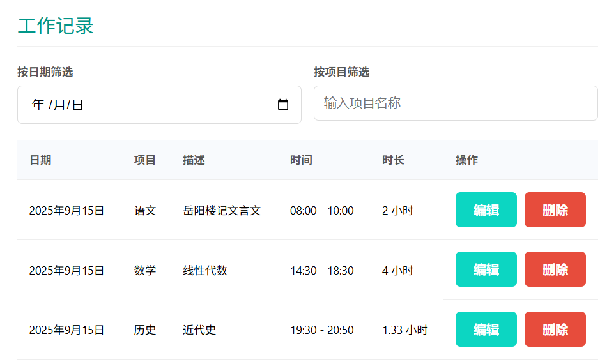The width and height of the screenshot is (616, 364).
Task: Delete the 语文 work record
Action: (555, 210)
